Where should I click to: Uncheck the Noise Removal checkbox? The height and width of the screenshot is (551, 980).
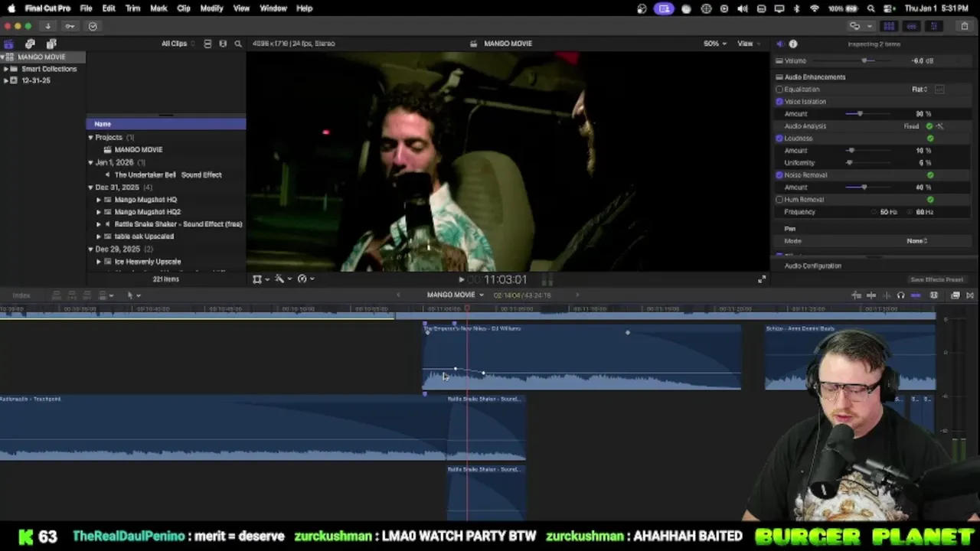click(x=779, y=175)
